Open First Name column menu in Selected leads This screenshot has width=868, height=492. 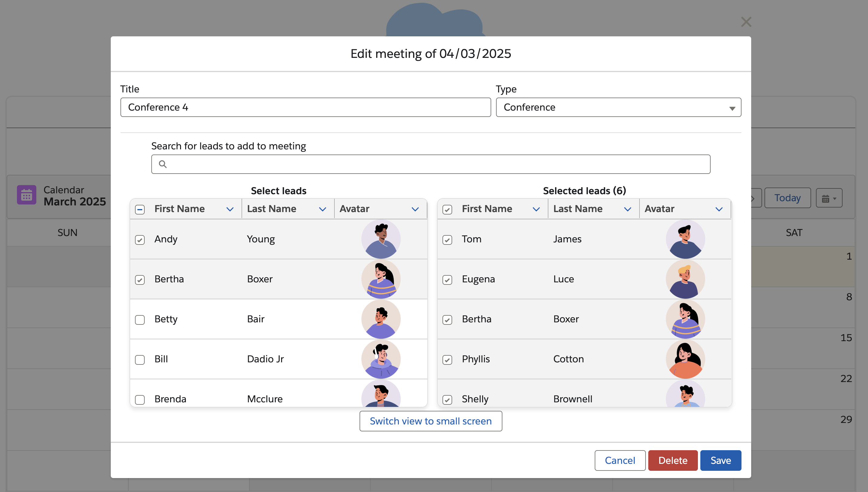(536, 209)
